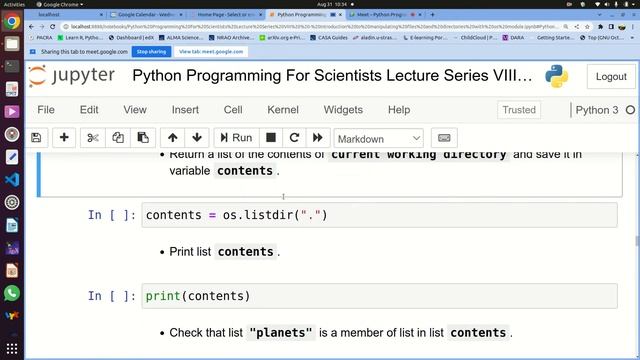
Task: Show applications grid in dock
Action: coord(12,349)
